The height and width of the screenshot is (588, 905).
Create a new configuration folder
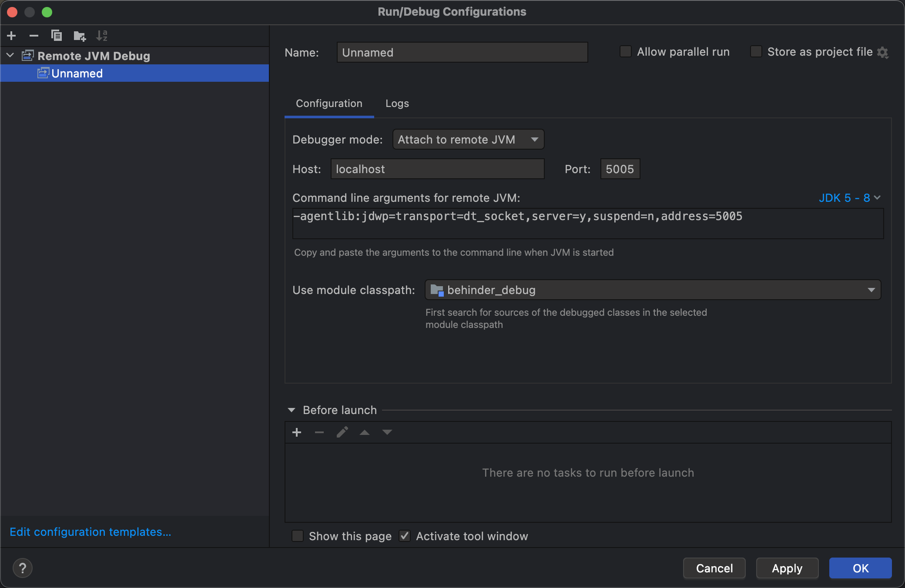pyautogui.click(x=80, y=36)
